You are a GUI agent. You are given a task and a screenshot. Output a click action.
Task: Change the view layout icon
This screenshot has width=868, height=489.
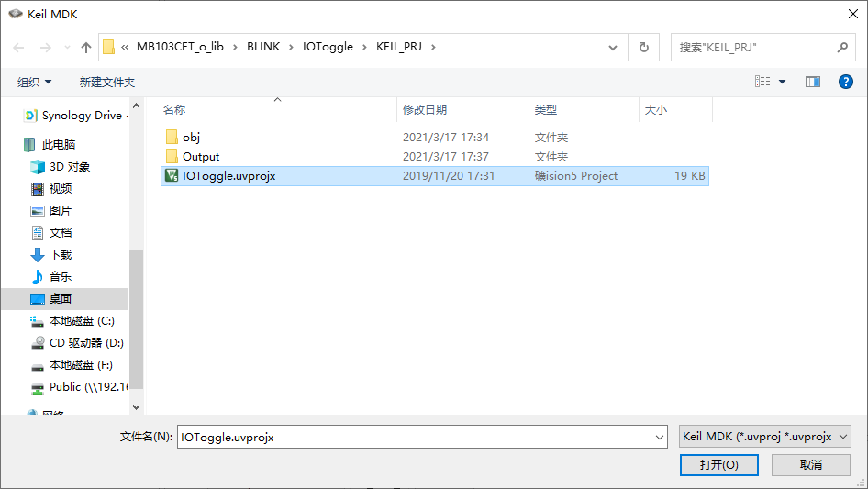(762, 82)
